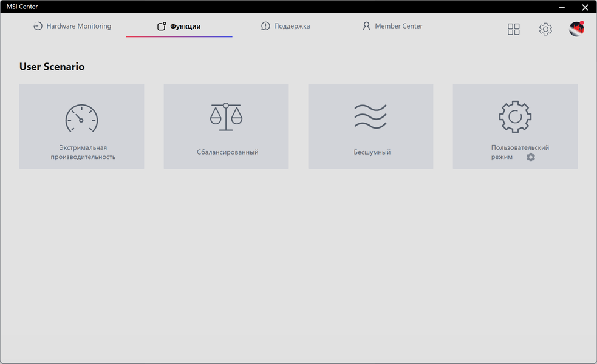The image size is (597, 364).
Task: Close the MSI Center window
Action: coord(585,7)
